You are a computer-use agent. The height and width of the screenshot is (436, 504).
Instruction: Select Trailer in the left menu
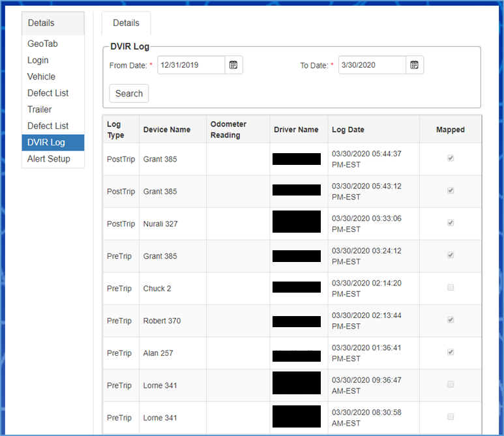[40, 109]
